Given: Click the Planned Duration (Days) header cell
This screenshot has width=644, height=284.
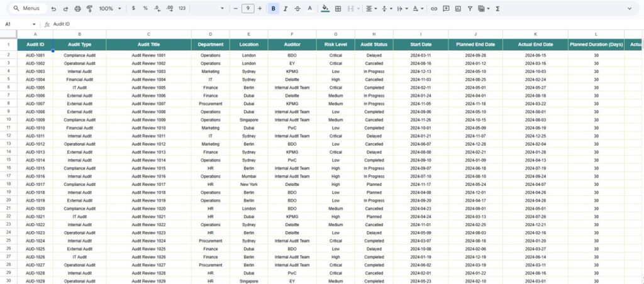Looking at the screenshot, I should pos(596,45).
